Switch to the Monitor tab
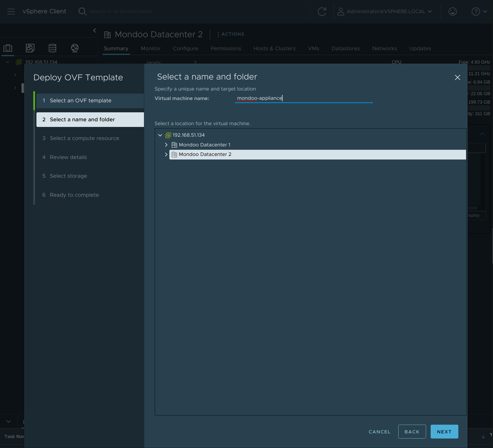 (x=150, y=48)
